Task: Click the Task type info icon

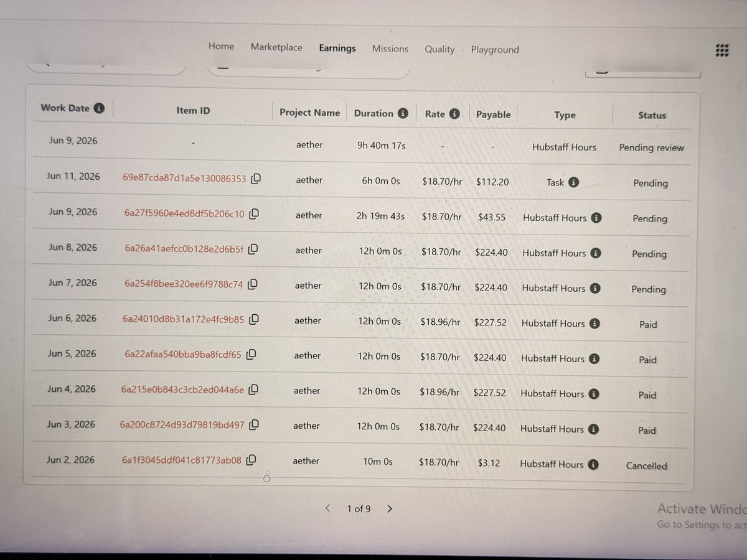Action: pyautogui.click(x=574, y=182)
